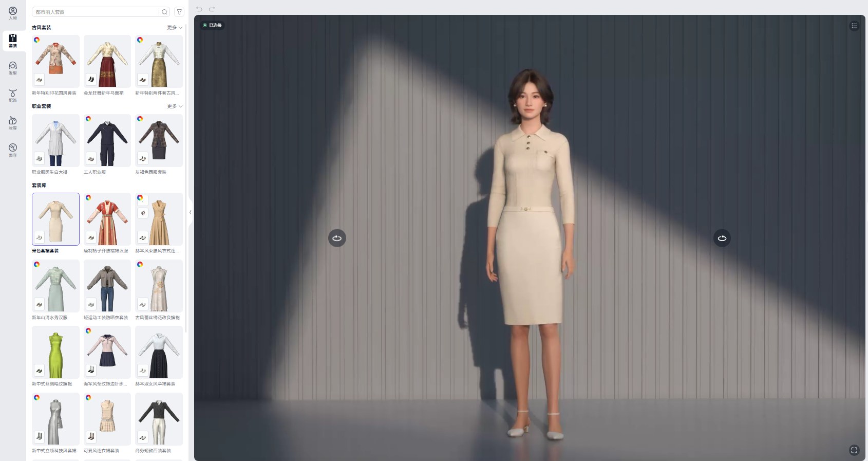
Task: Click the undo arrow icon
Action: [x=199, y=9]
